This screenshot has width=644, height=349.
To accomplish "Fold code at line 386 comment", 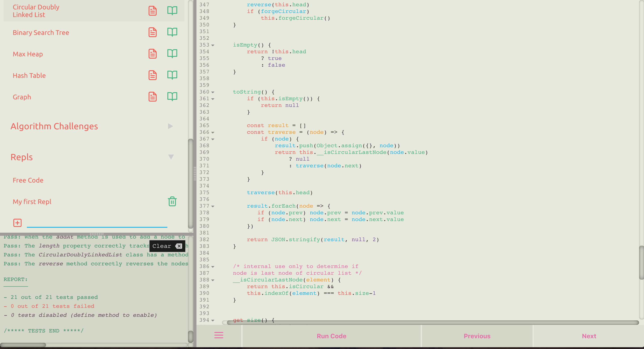I will tap(213, 267).
